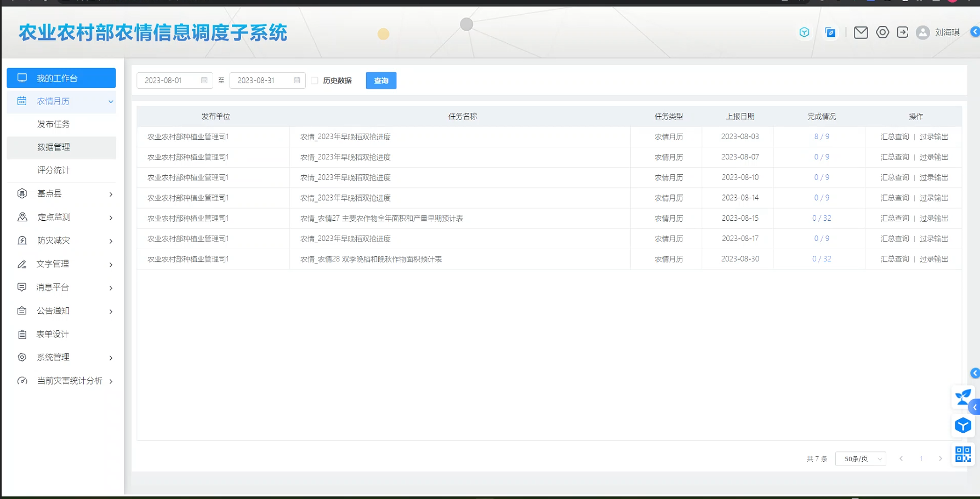Click the monitor icon beside 我的工作台

pos(22,78)
